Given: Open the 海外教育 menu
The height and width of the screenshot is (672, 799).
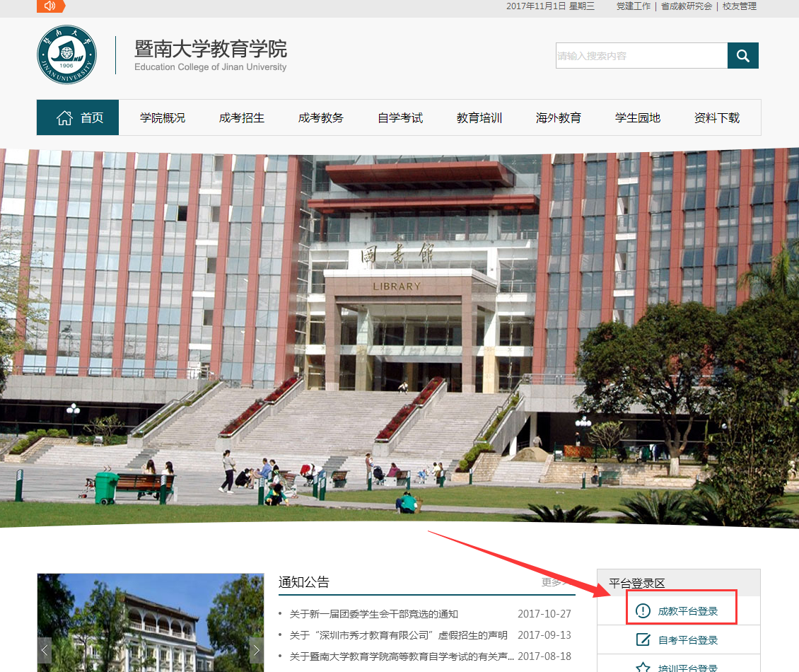Looking at the screenshot, I should point(559,118).
